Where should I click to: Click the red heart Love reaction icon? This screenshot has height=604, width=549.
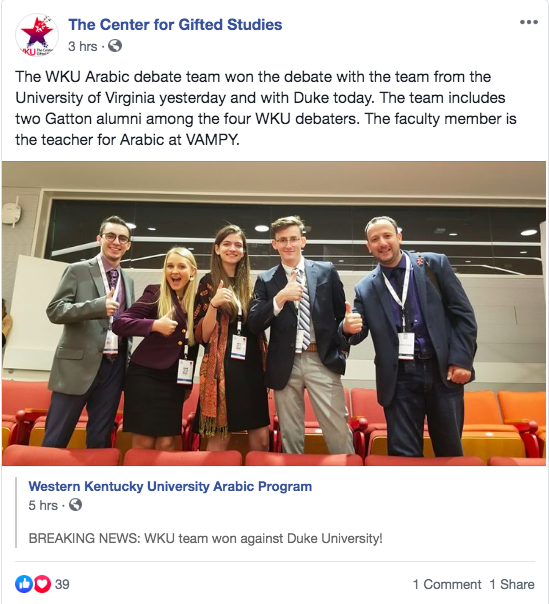click(x=42, y=584)
